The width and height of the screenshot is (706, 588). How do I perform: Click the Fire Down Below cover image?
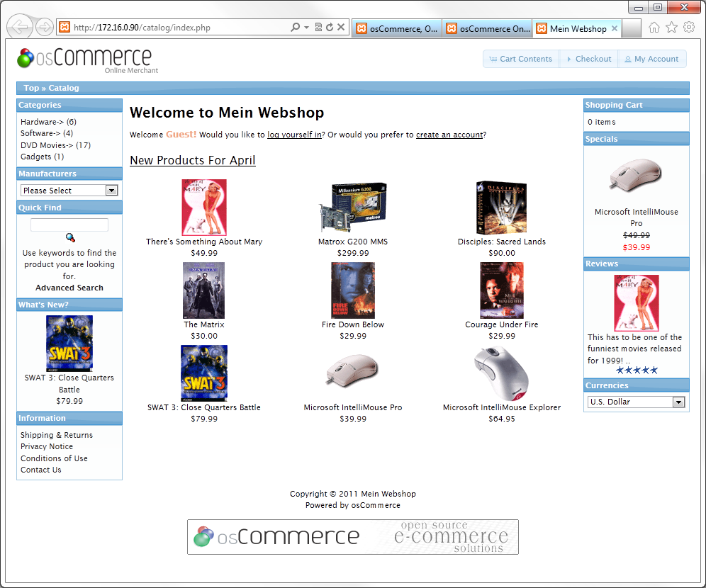(353, 290)
